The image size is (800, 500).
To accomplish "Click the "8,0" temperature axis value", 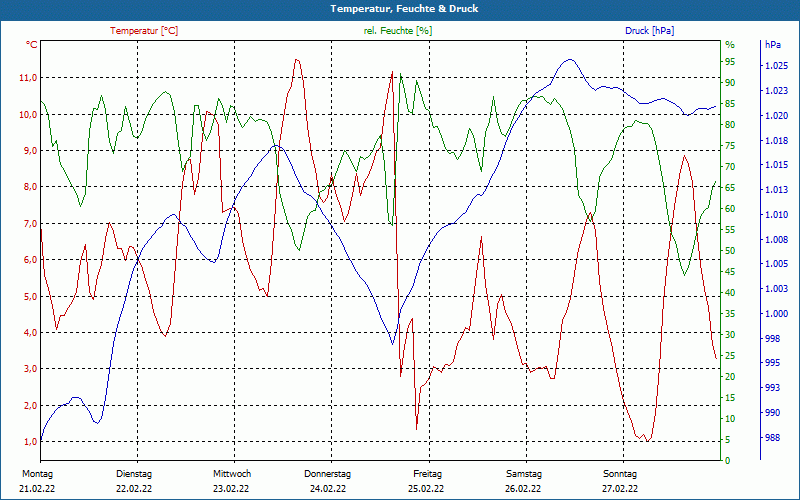I will pyautogui.click(x=30, y=187).
